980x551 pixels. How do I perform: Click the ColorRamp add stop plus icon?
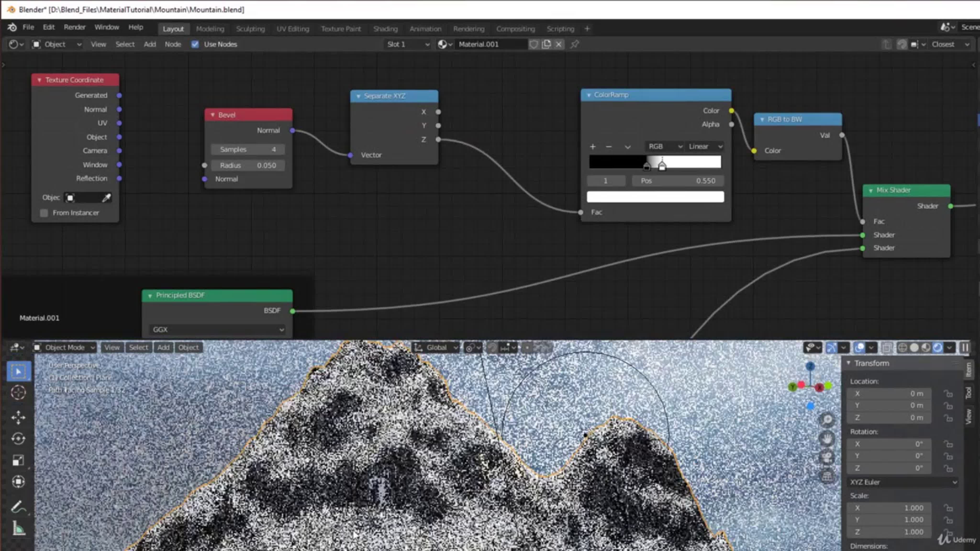[x=593, y=146]
